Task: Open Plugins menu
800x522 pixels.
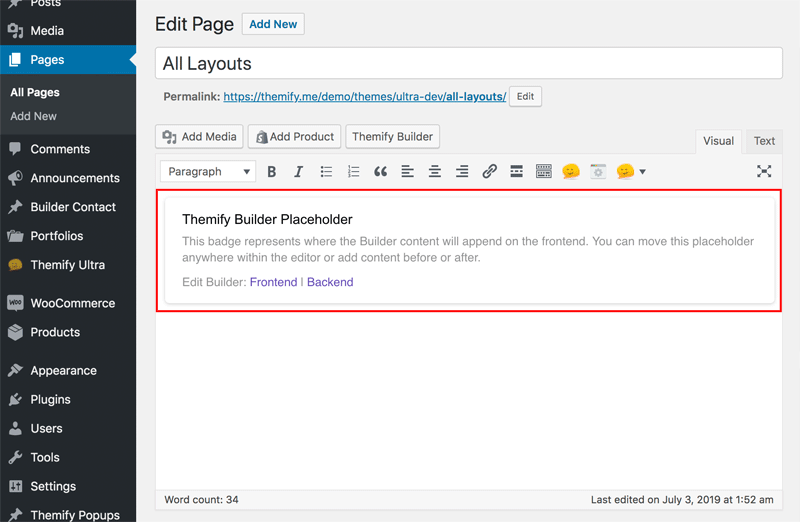Action: pos(68,400)
